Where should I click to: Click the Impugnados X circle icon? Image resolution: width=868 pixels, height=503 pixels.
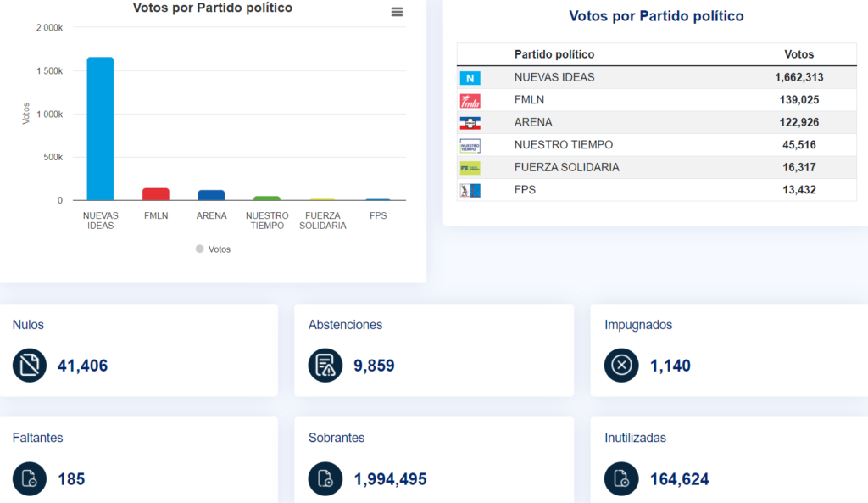621,365
